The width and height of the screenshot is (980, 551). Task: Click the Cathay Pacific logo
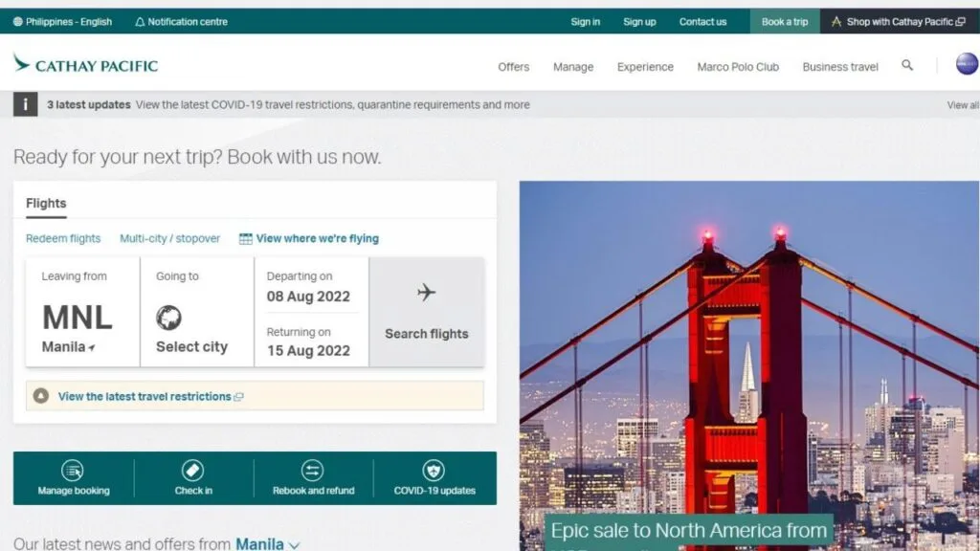click(x=85, y=64)
